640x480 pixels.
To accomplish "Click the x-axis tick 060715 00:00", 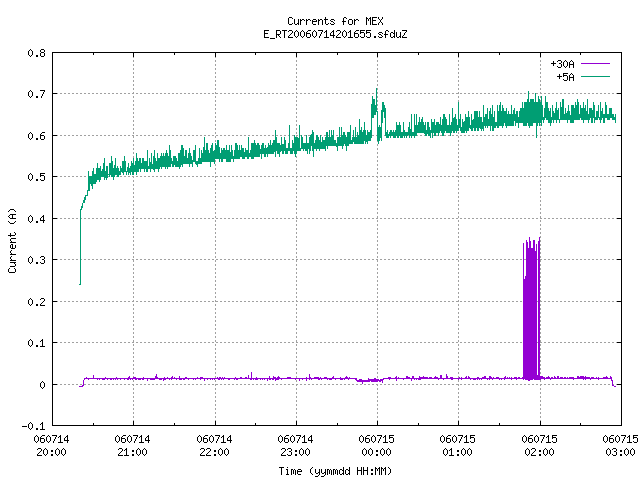I will 377,446.
